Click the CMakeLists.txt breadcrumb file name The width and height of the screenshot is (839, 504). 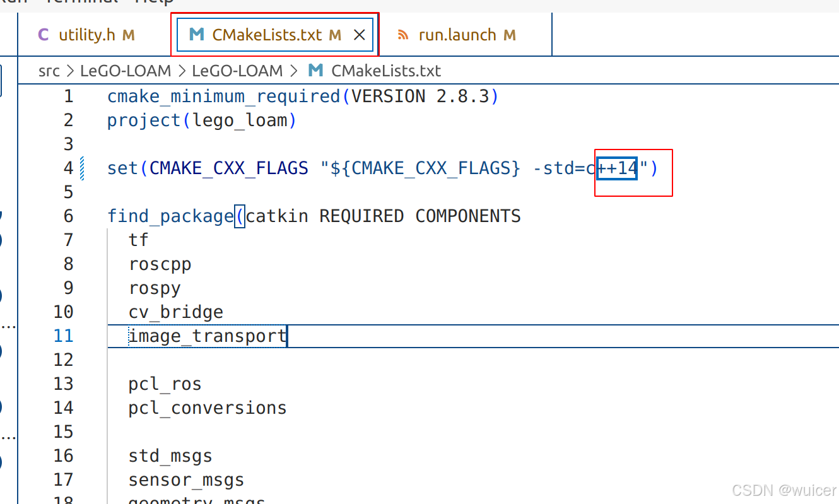tap(386, 71)
